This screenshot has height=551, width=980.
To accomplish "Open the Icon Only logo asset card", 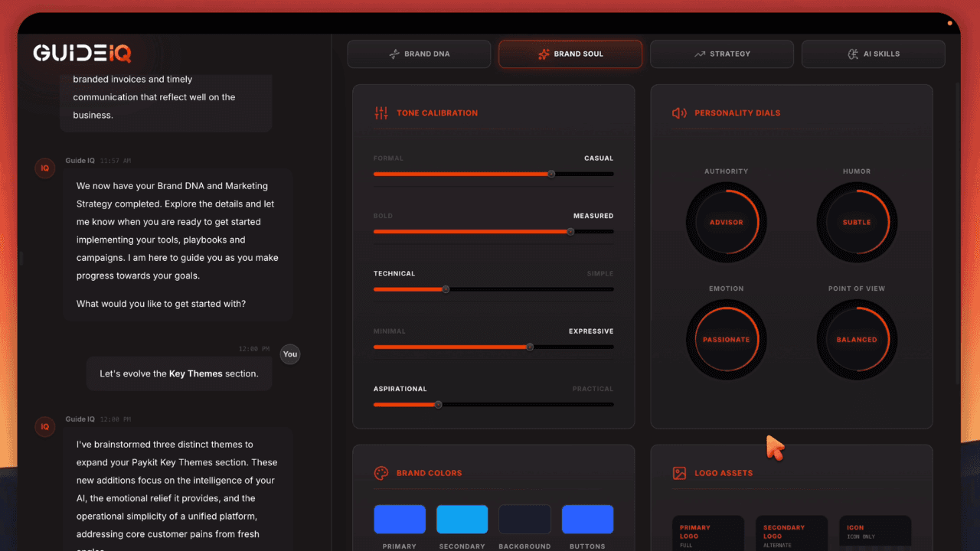I will pos(875,533).
